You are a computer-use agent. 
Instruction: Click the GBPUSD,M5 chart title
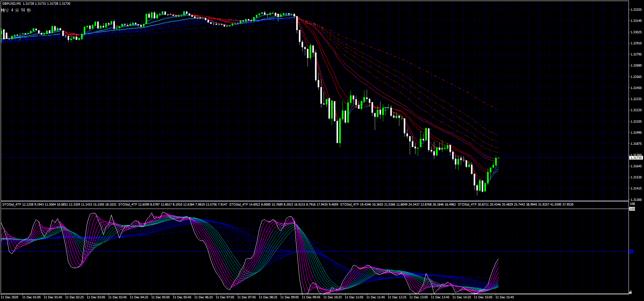pyautogui.click(x=11, y=3)
